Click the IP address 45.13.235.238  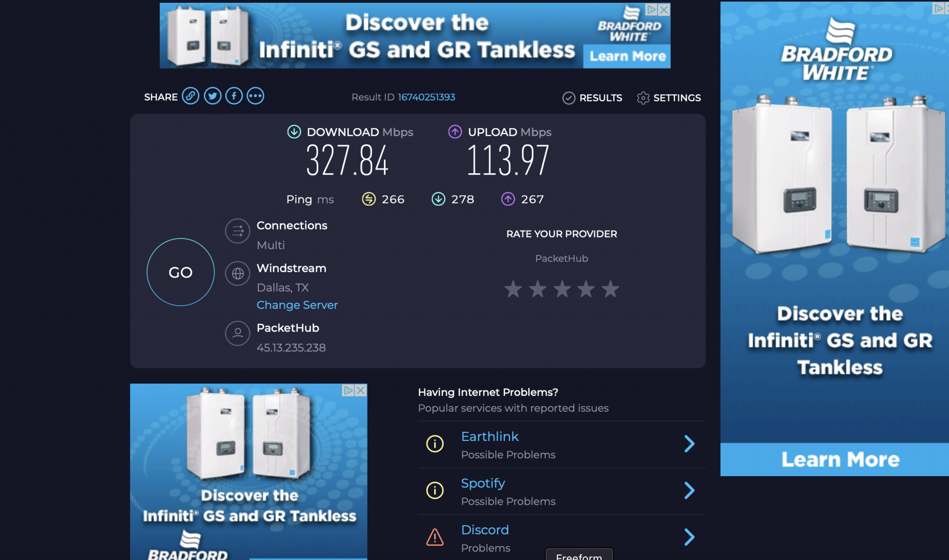coord(291,347)
